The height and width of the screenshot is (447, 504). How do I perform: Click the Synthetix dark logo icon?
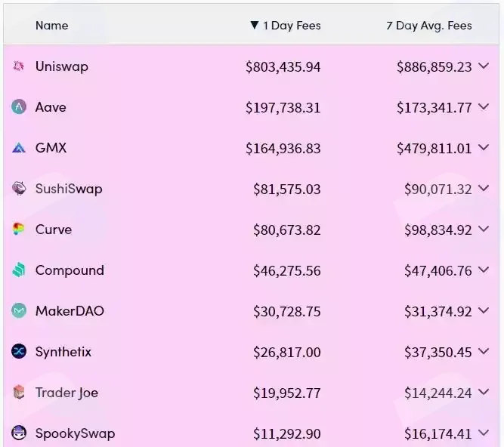(x=19, y=352)
